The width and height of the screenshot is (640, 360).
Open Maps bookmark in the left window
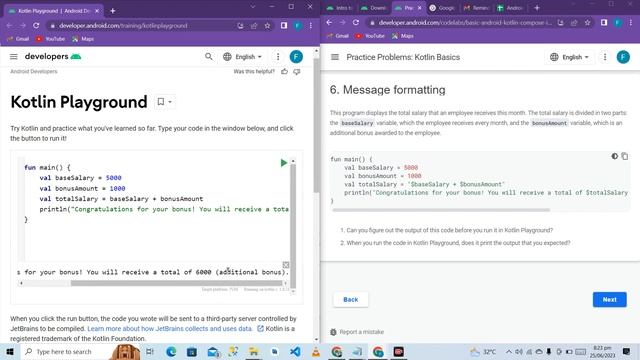pyautogui.click(x=83, y=39)
